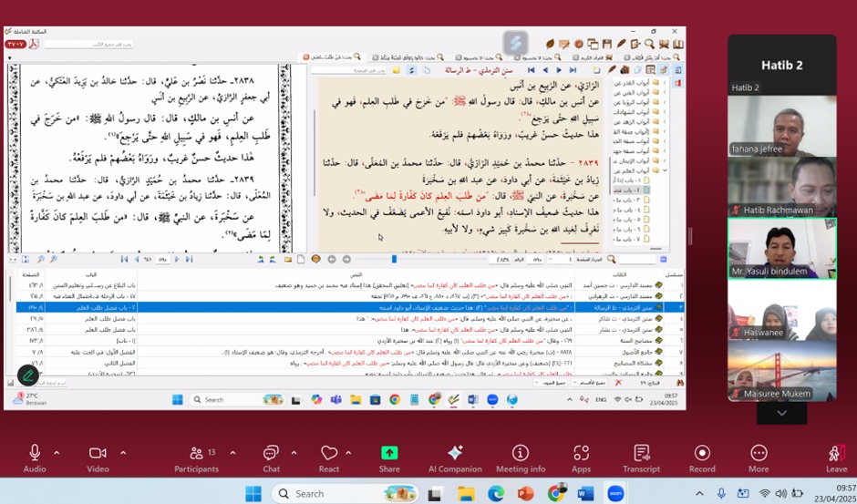857x504 pixels.
Task: Click the green Share button
Action: coord(389,458)
